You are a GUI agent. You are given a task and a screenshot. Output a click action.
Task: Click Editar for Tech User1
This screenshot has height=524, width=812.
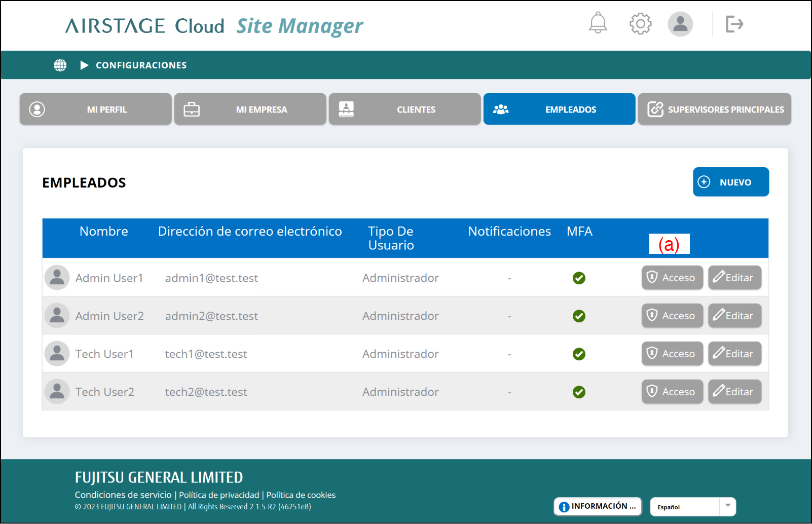click(734, 354)
